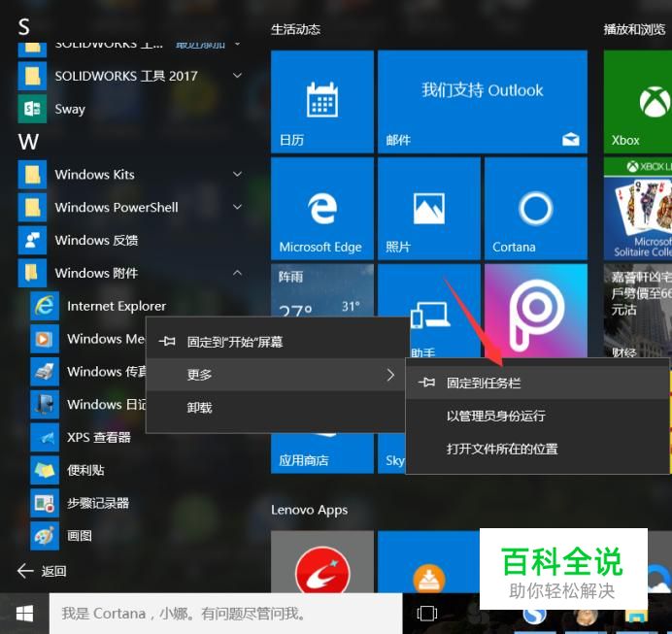Click the Windows Start button

point(24,614)
